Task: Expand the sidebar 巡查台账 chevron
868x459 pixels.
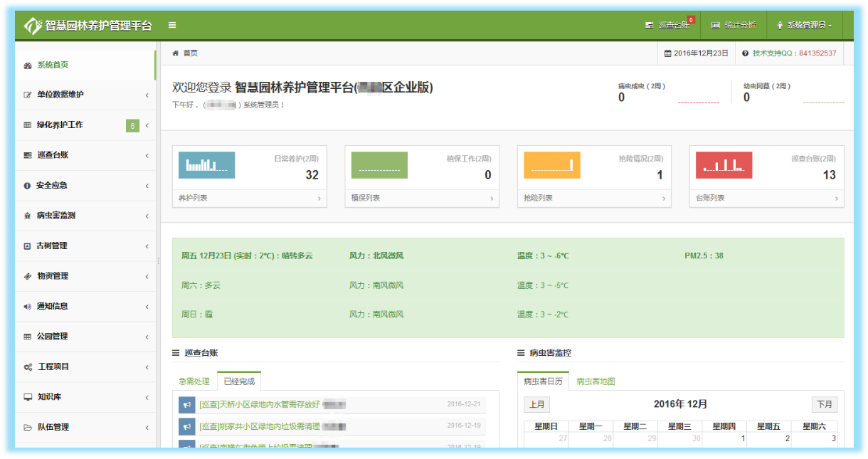Action: tap(147, 156)
